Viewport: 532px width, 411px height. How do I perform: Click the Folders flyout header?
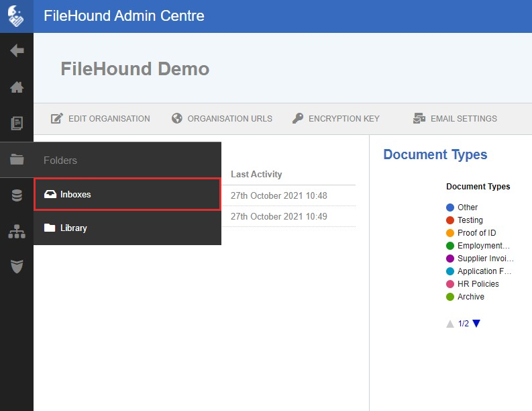tap(127, 160)
